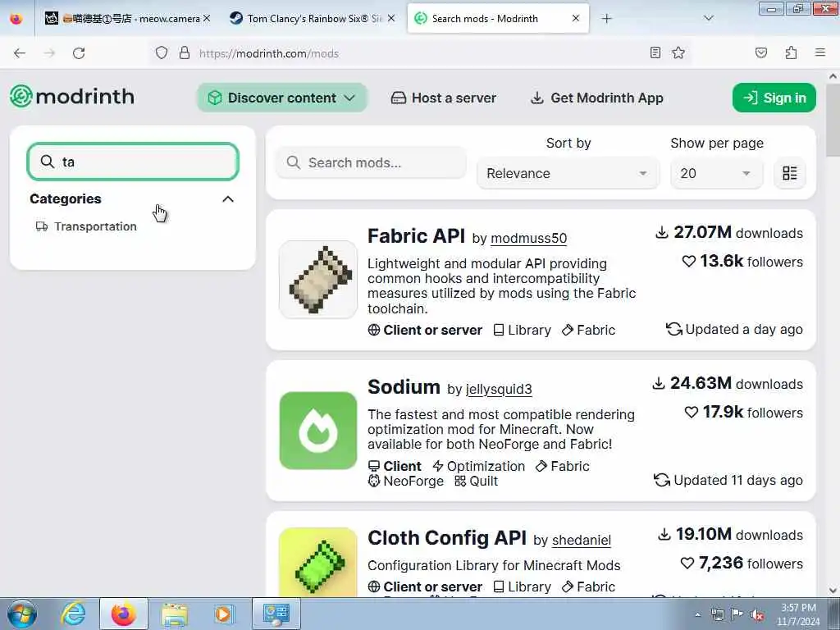Click the Sign in button
The width and height of the screenshot is (840, 630).
pyautogui.click(x=774, y=98)
